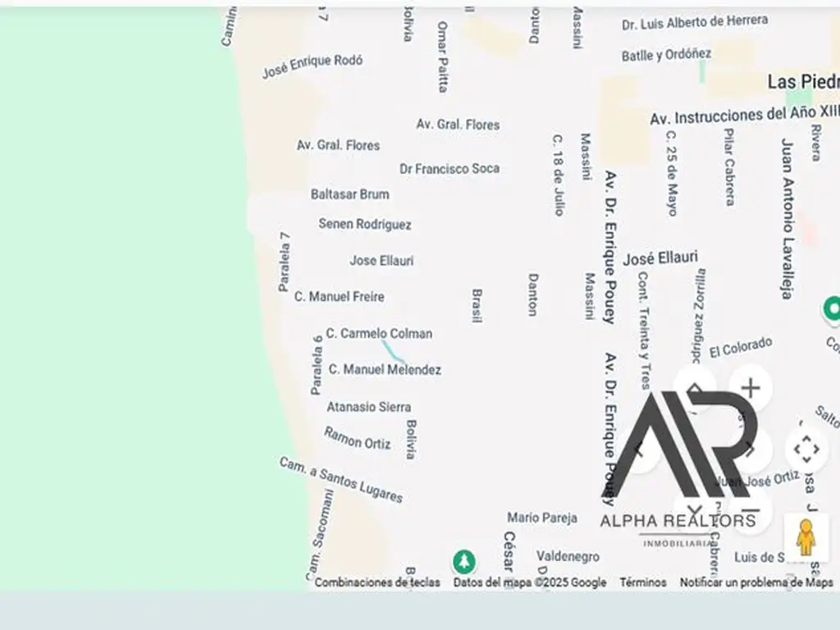This screenshot has height=630, width=840.
Task: Click the C. Carmelo Colman street label
Action: (379, 333)
